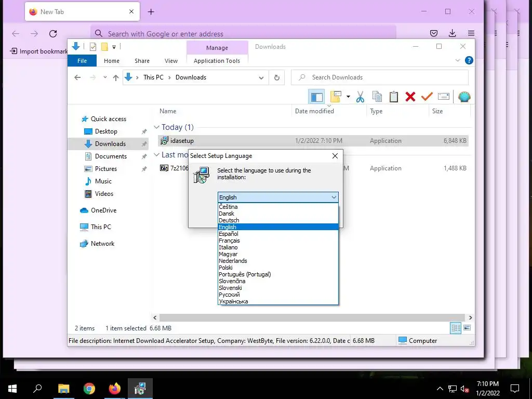This screenshot has width=532, height=399.
Task: Collapse the Today (1) group
Action: click(x=156, y=127)
